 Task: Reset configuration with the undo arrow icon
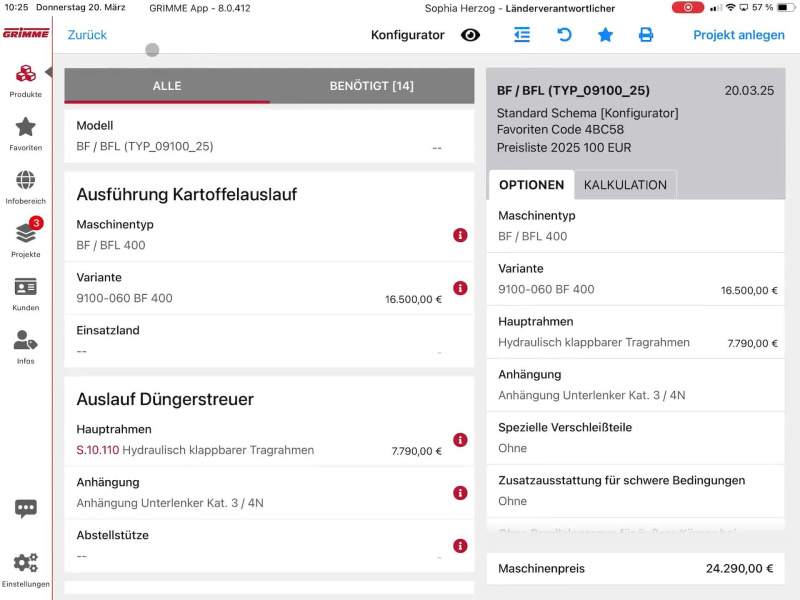tap(564, 35)
